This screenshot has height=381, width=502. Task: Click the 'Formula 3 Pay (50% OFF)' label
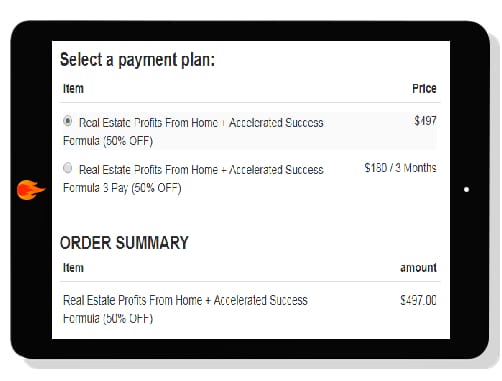click(122, 188)
